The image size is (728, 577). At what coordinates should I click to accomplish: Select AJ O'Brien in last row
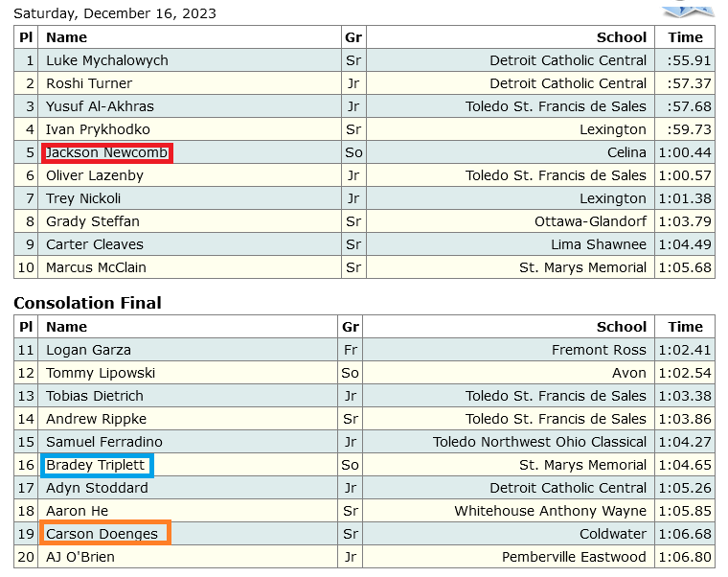[82, 557]
